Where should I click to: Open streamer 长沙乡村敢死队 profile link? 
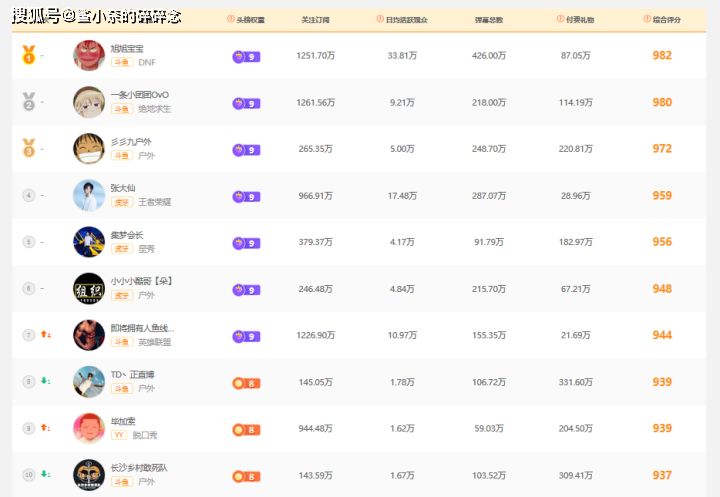pyautogui.click(x=139, y=468)
